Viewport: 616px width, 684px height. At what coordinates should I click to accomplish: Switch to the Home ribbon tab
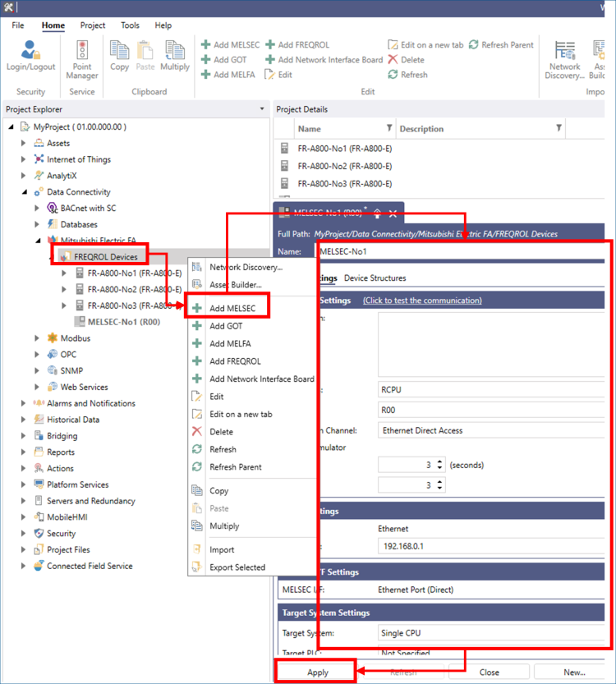53,25
